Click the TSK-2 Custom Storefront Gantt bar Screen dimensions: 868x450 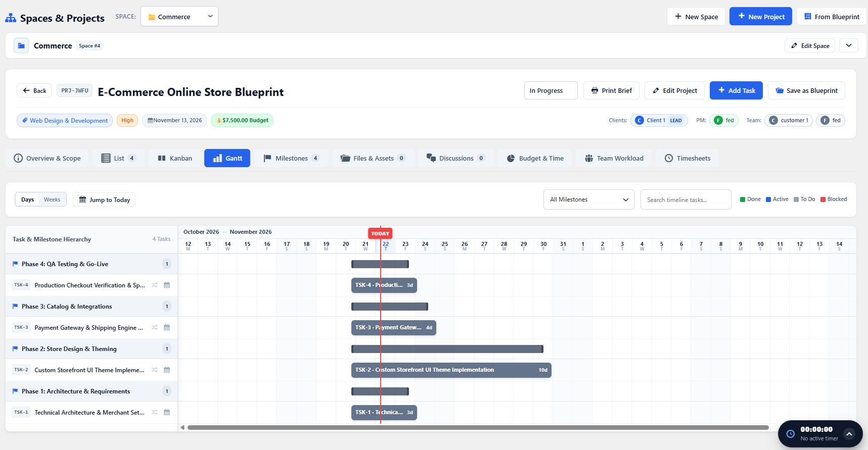pos(451,370)
